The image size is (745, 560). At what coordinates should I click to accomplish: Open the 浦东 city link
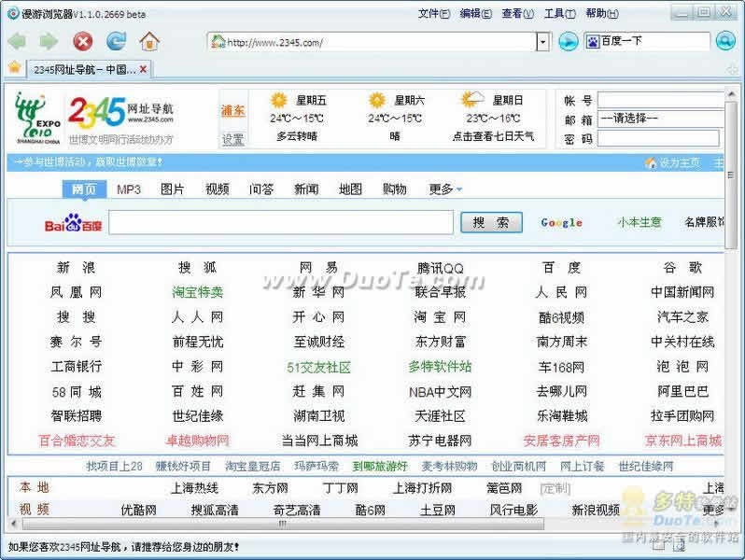coord(232,111)
